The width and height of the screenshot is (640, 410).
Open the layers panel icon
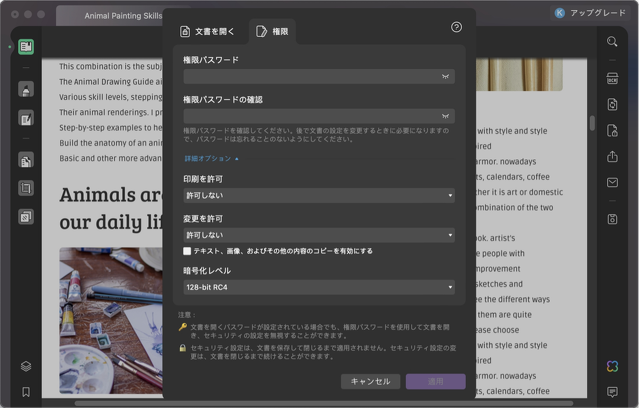tap(26, 366)
